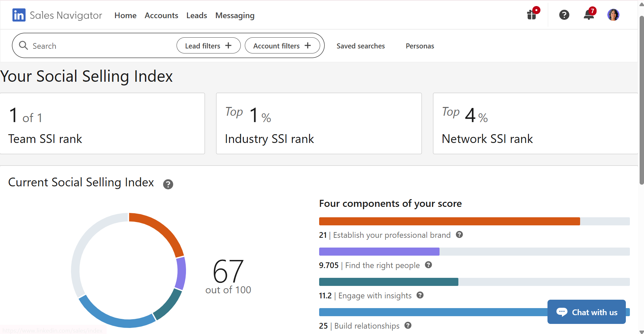Open the help center question mark icon
The image size is (644, 334).
(564, 15)
